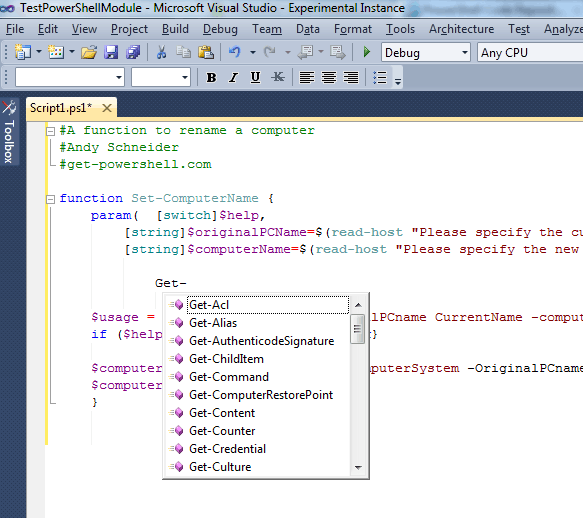Click the Paste clipboard icon
The height and width of the screenshot is (518, 583).
[x=206, y=52]
